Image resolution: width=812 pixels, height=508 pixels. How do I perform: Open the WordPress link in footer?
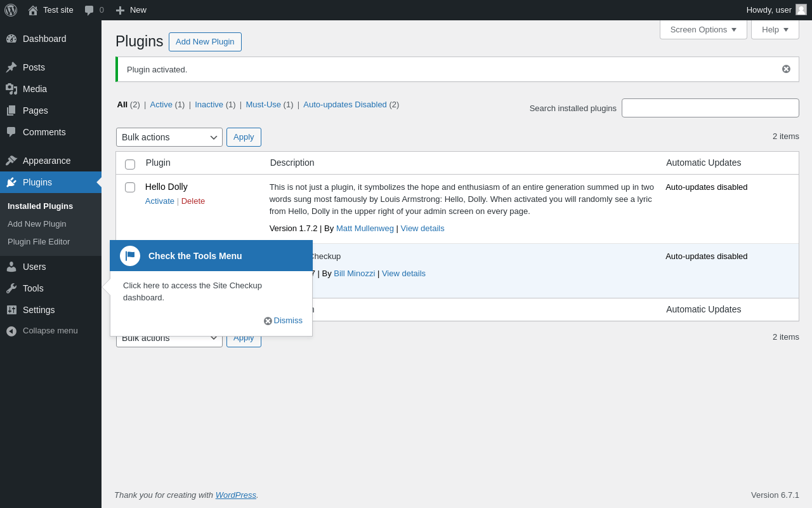pos(236,495)
